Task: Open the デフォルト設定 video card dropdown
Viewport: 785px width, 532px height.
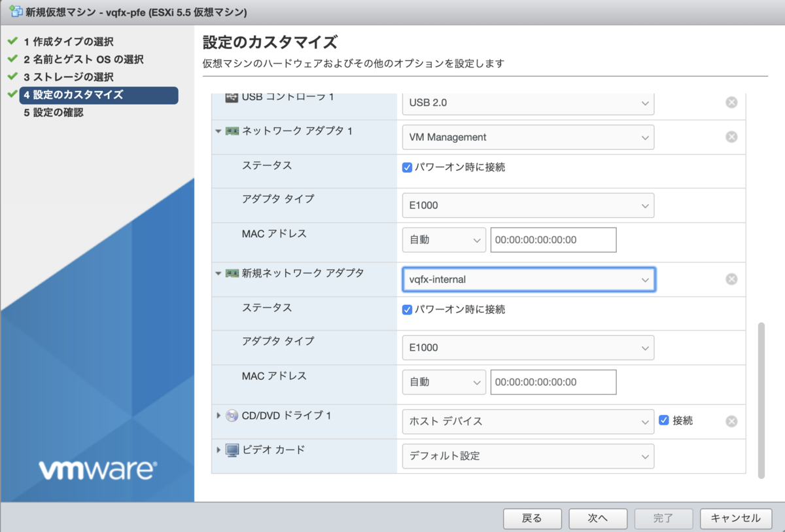Action: tap(528, 456)
